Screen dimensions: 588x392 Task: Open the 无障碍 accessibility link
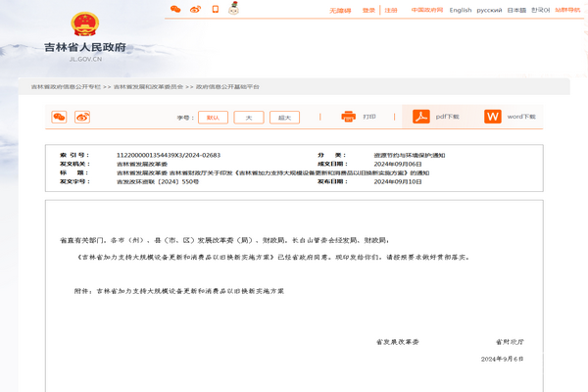340,11
